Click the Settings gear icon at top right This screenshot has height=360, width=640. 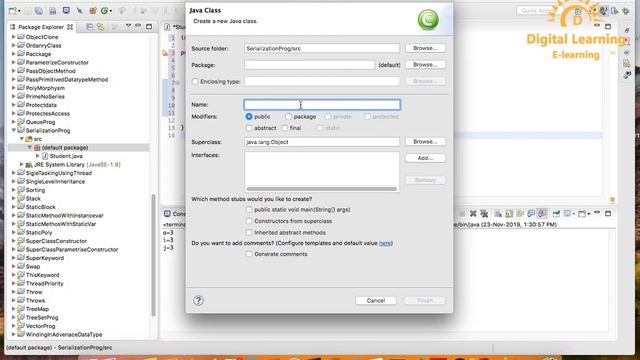[626, 11]
